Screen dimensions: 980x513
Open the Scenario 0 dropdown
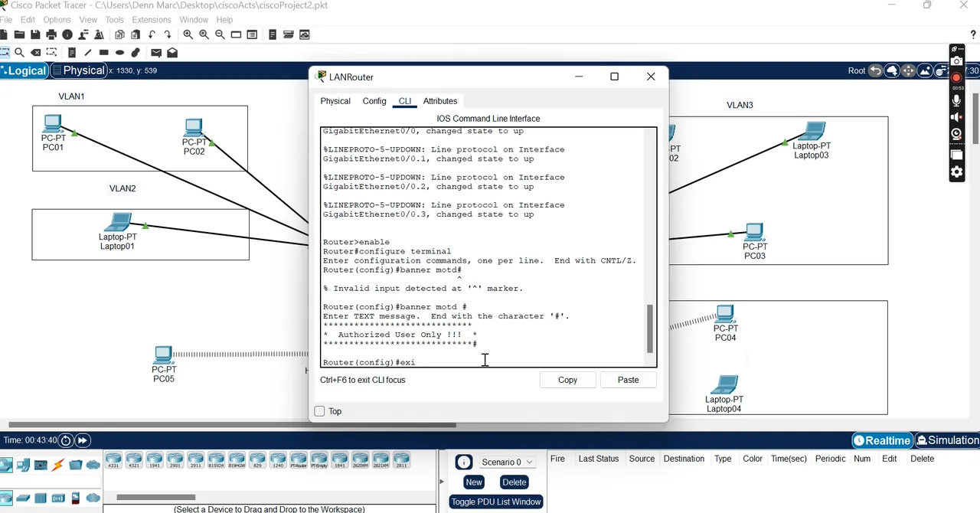click(507, 462)
